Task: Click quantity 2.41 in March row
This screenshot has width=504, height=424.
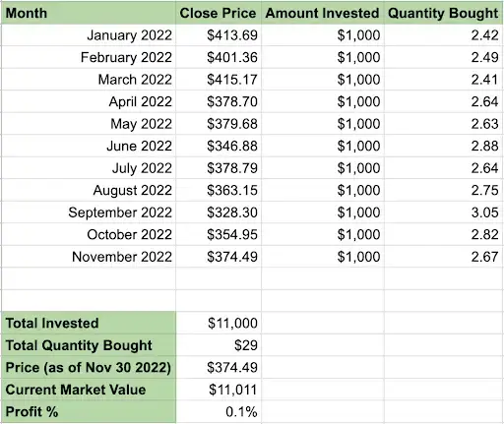Action: tap(443, 80)
